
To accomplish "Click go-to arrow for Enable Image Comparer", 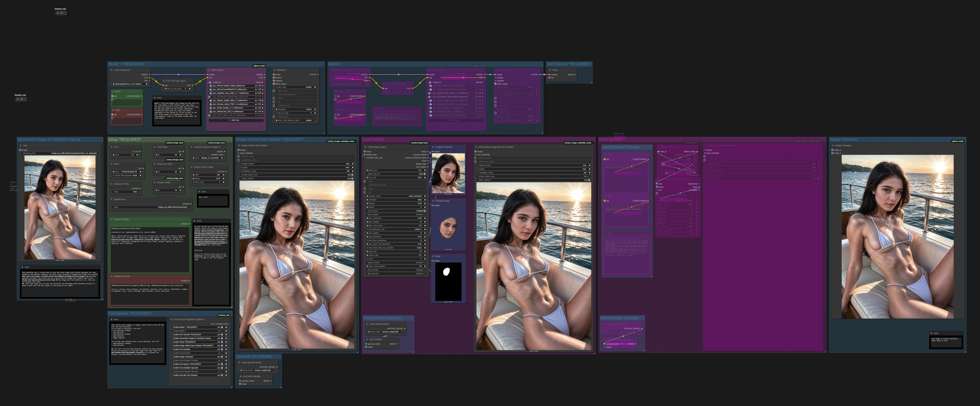I will pos(226,357).
